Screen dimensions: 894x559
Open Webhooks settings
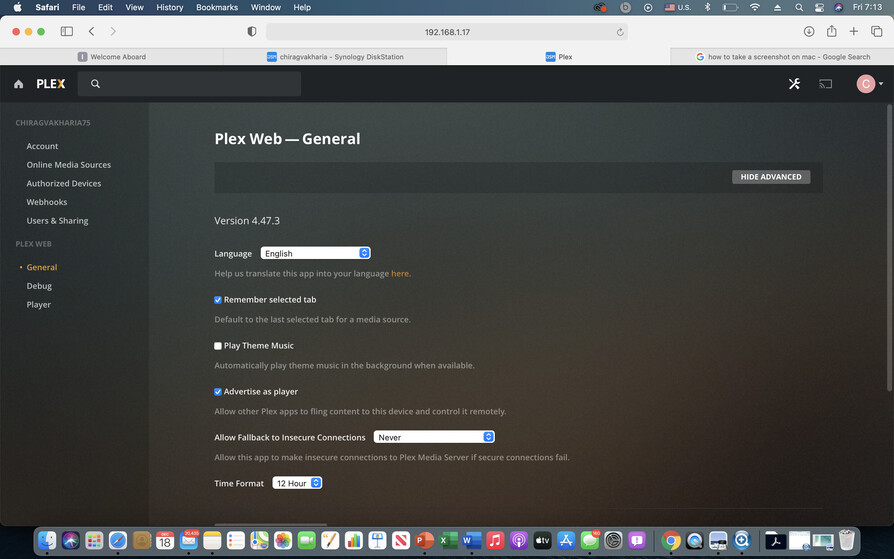pos(47,202)
